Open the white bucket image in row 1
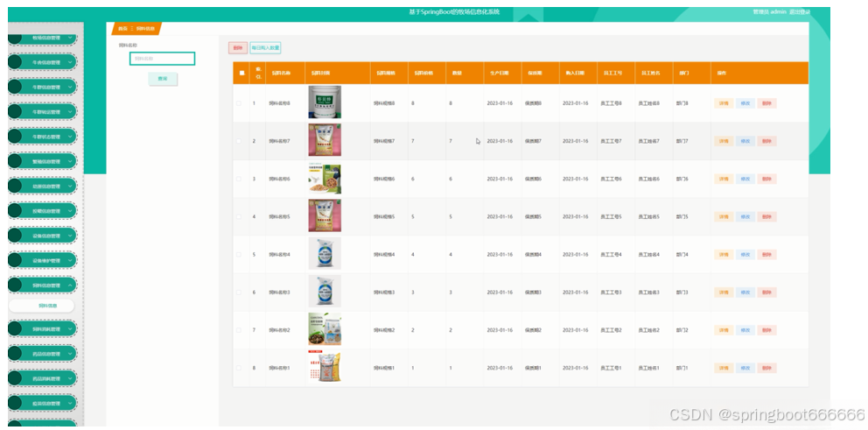This screenshot has height=430, width=868. (325, 102)
